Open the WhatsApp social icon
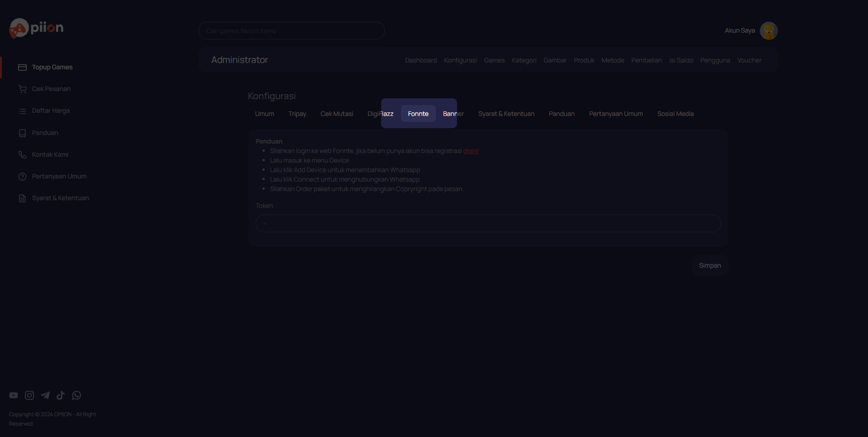 click(x=76, y=395)
